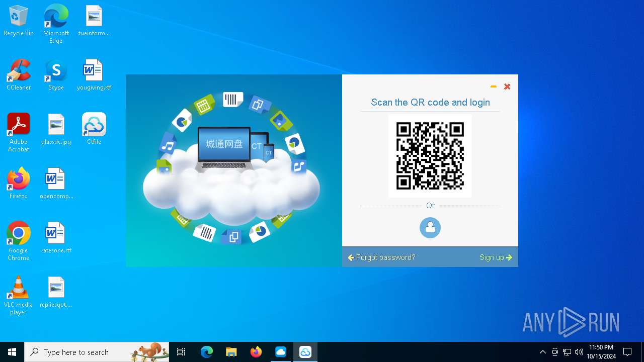
Task: Minimize the Ctfile login window
Action: (494, 86)
